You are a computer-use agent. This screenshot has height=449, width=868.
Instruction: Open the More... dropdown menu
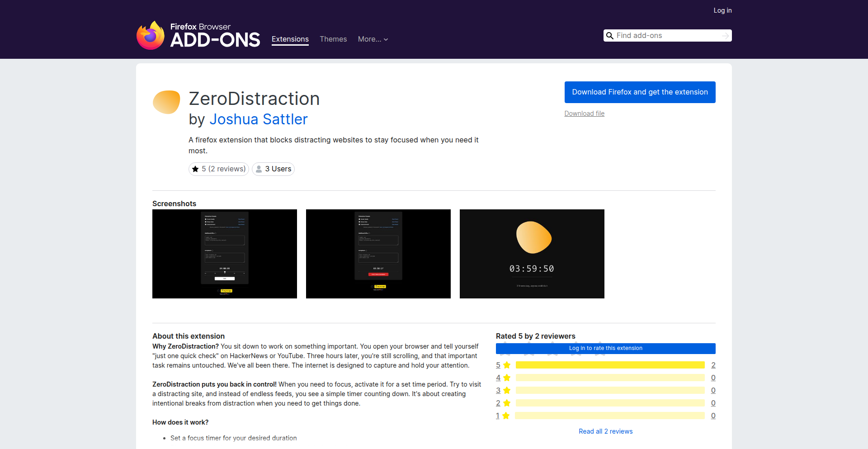tap(373, 39)
